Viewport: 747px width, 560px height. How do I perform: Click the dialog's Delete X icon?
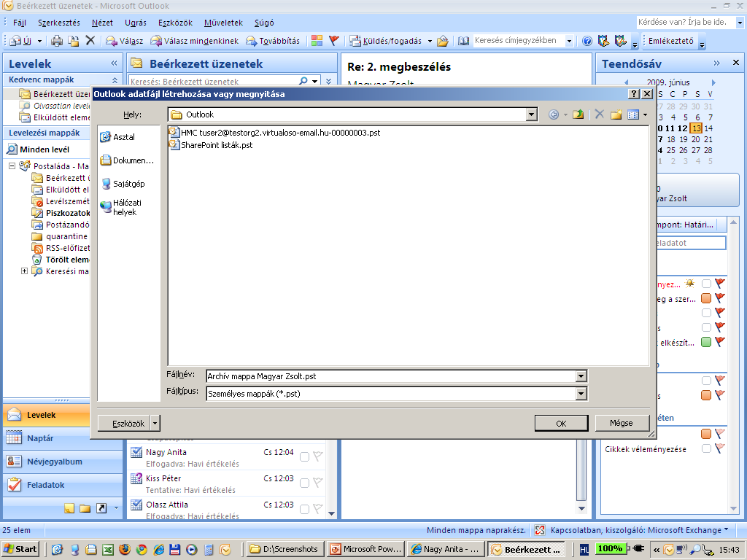coord(600,114)
